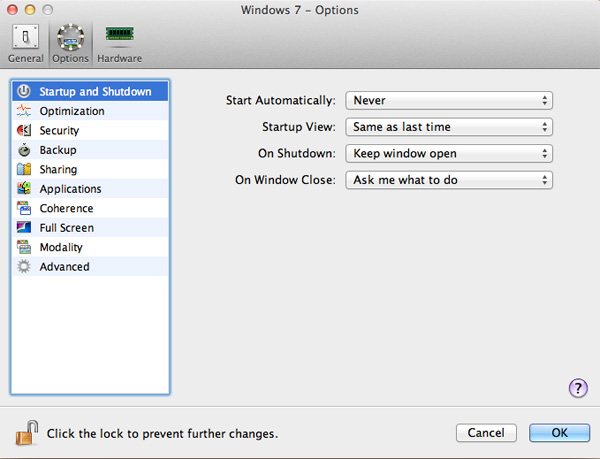Select Startup and Shutdown category
Viewport: 600px width, 459px height.
point(95,92)
